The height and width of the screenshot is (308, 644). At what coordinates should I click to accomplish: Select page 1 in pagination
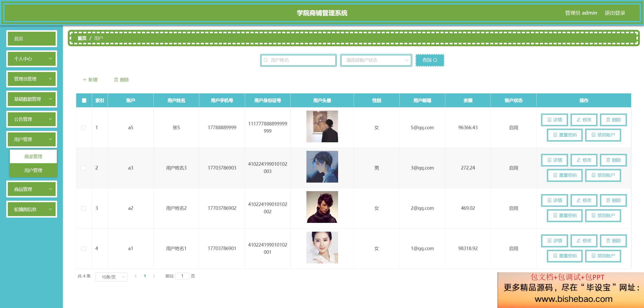[x=145, y=276]
